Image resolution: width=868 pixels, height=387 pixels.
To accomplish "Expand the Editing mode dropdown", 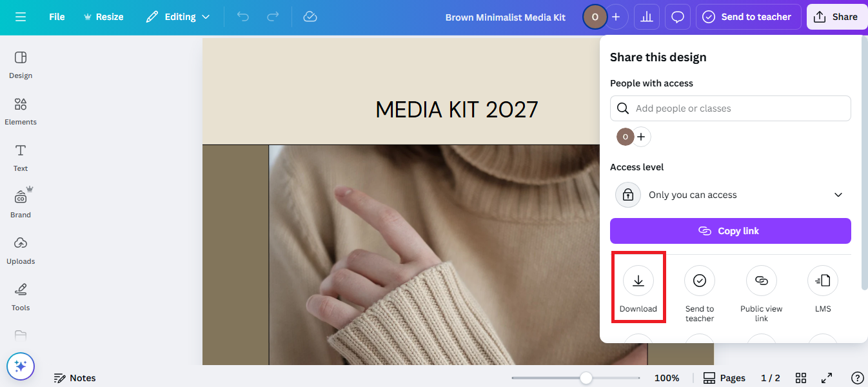I will (178, 17).
